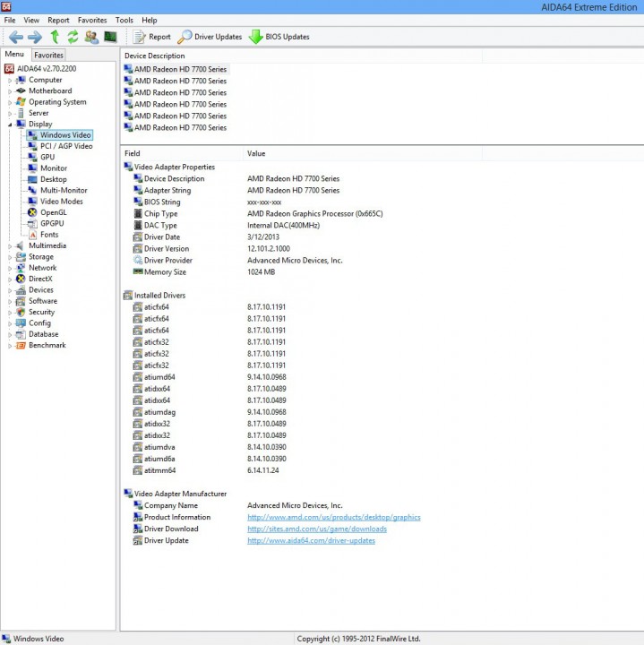
Task: Open the sites.amd.com downloads link
Action: (317, 529)
